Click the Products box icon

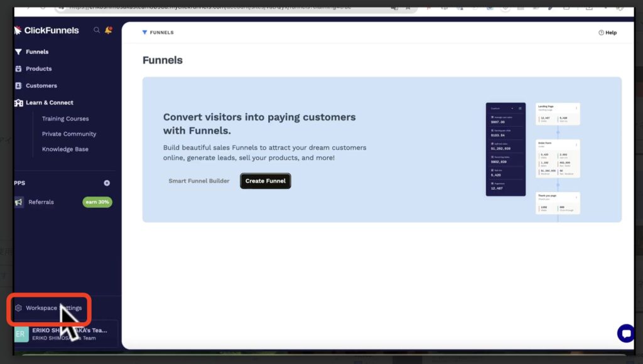pos(18,69)
